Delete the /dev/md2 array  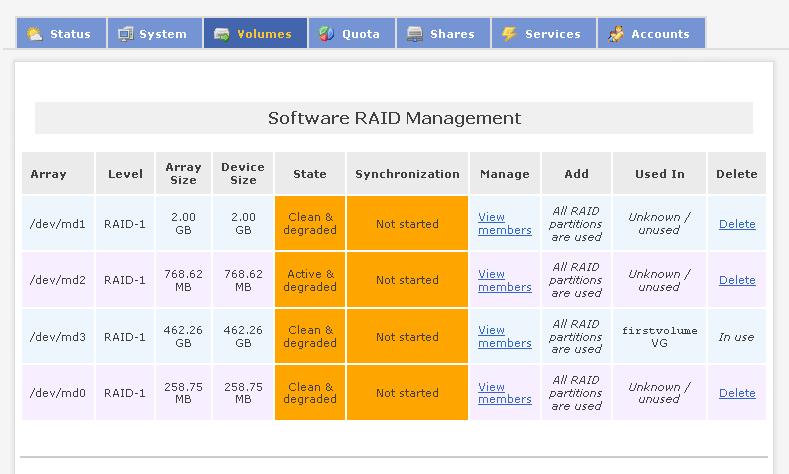point(737,280)
